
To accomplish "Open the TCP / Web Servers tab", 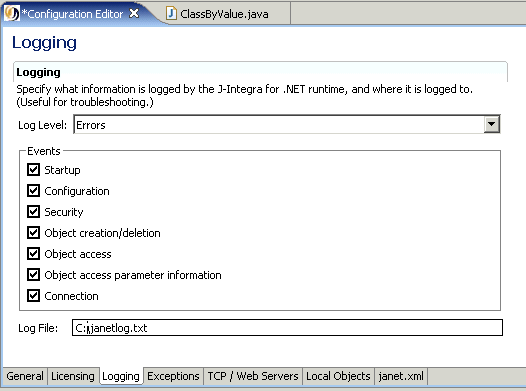I will click(253, 376).
